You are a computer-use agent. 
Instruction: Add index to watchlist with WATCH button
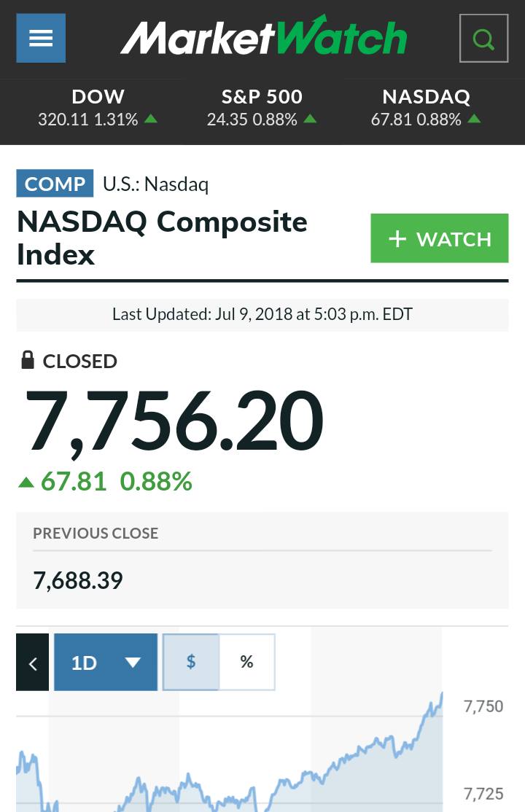pyautogui.click(x=439, y=238)
